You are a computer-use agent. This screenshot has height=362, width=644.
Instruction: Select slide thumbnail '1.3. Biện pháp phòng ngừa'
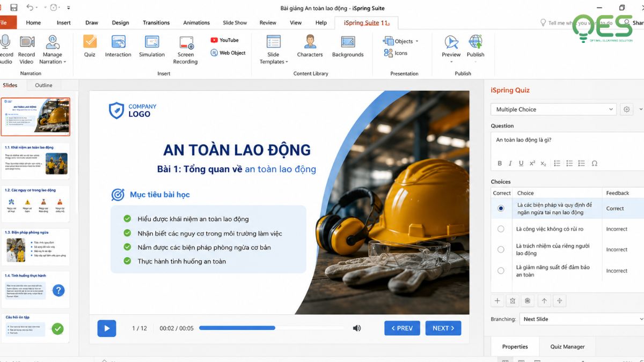pos(35,247)
